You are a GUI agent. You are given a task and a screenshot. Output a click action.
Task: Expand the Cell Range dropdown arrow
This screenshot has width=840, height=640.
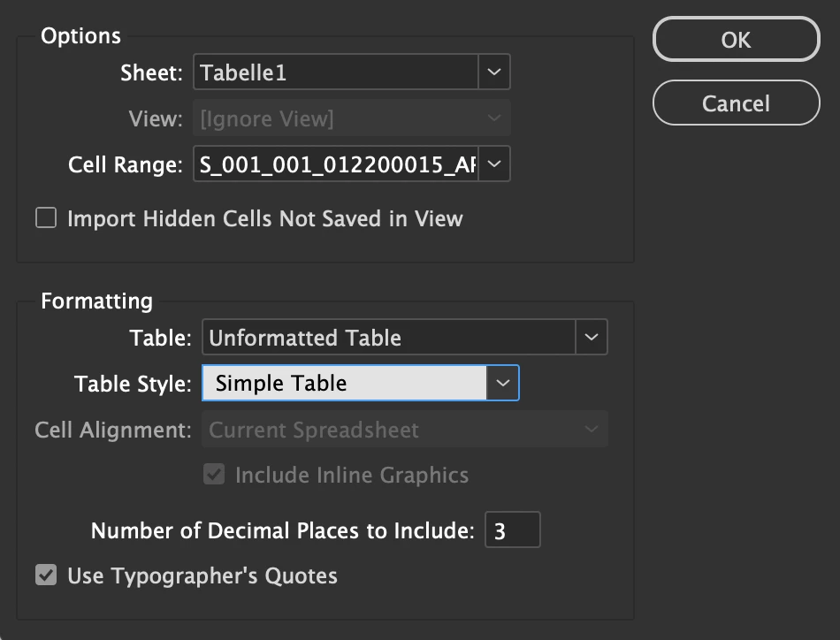[x=494, y=164]
